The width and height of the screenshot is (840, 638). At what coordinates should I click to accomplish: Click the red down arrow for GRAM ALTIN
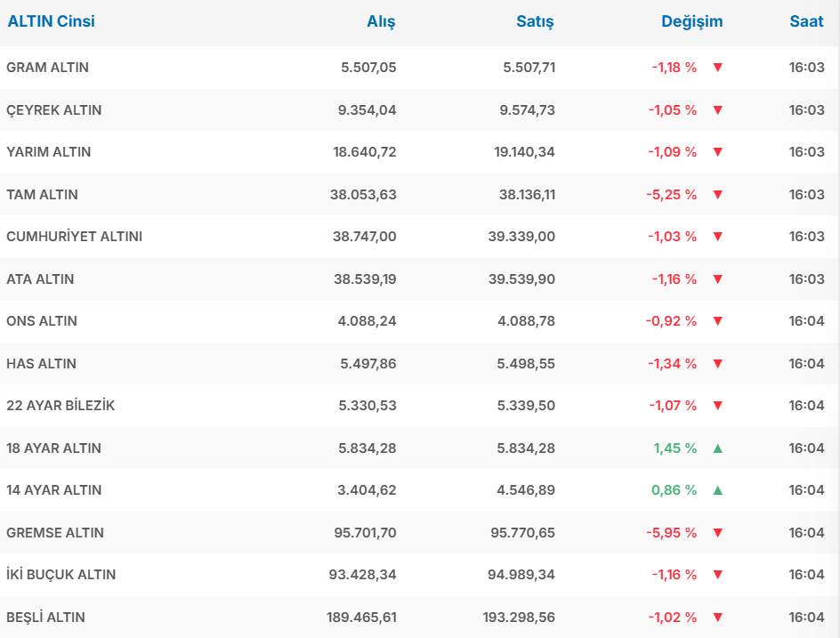coord(717,68)
